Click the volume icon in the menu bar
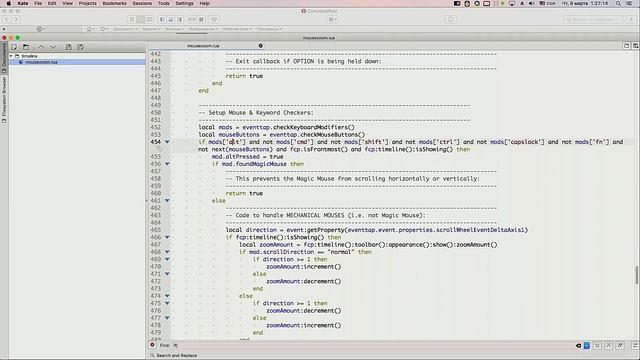The width and height of the screenshot is (640, 360). (x=531, y=3)
